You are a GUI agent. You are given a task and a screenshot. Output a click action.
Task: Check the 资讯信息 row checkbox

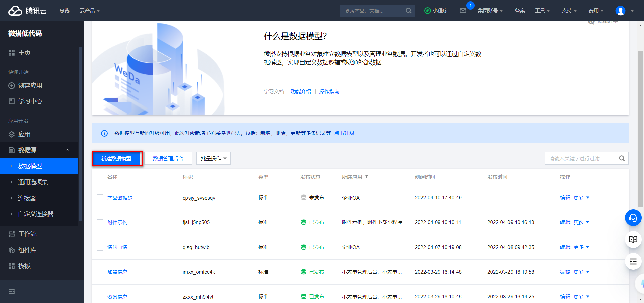tap(100, 297)
